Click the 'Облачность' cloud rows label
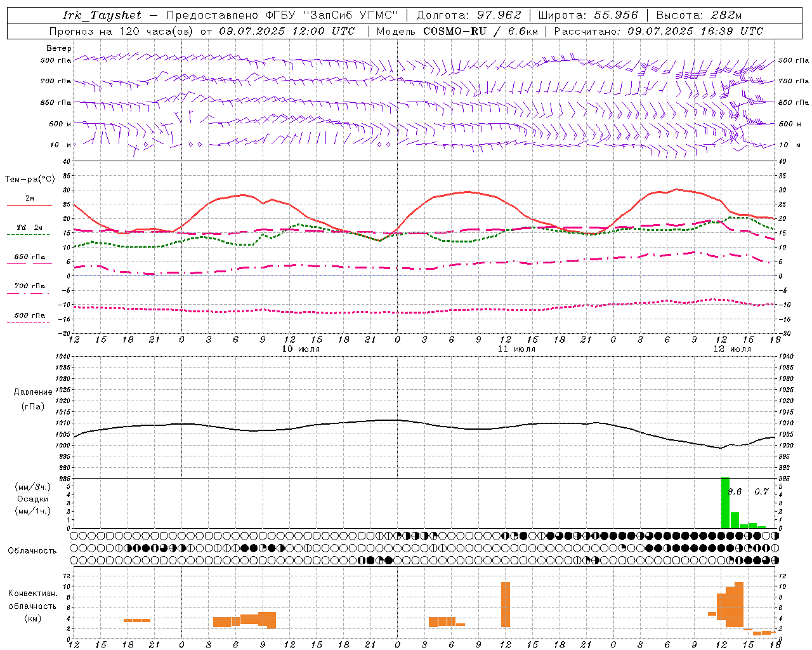Image resolution: width=812 pixels, height=650 pixels. 32,550
